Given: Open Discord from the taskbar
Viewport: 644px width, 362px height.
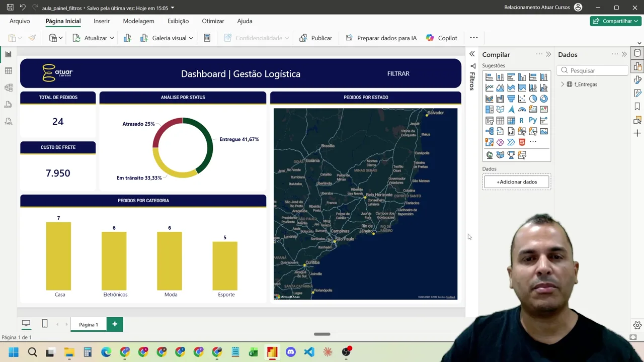Looking at the screenshot, I should pos(291,352).
